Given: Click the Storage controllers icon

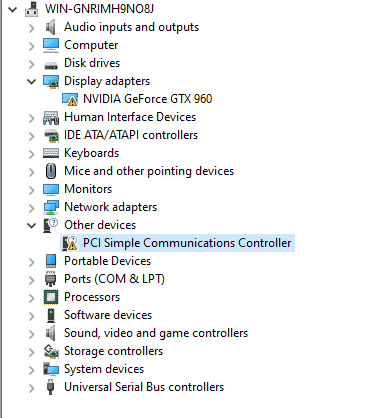Looking at the screenshot, I should click(51, 351).
